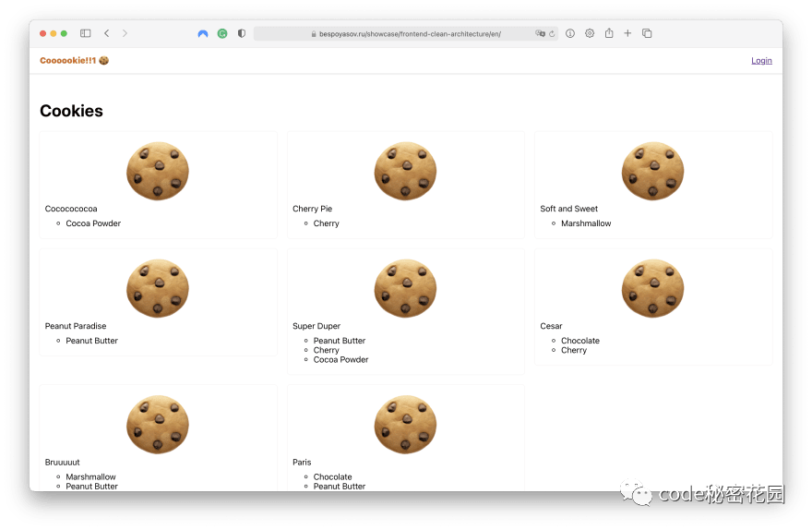Image resolution: width=812 pixels, height=530 pixels.
Task: Click the translate icon in address bar
Action: point(540,33)
